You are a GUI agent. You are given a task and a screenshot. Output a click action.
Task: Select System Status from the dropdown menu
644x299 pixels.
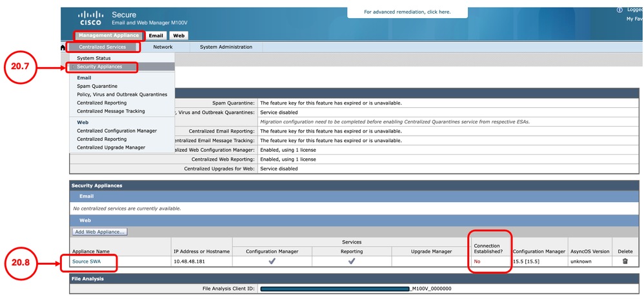coord(94,58)
